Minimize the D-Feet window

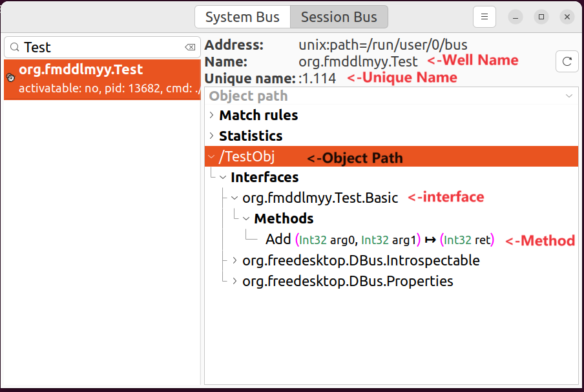(516, 17)
